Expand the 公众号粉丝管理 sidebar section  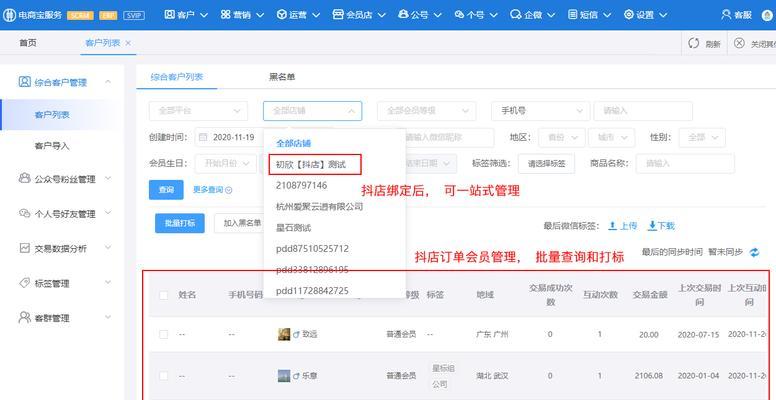pyautogui.click(x=108, y=178)
